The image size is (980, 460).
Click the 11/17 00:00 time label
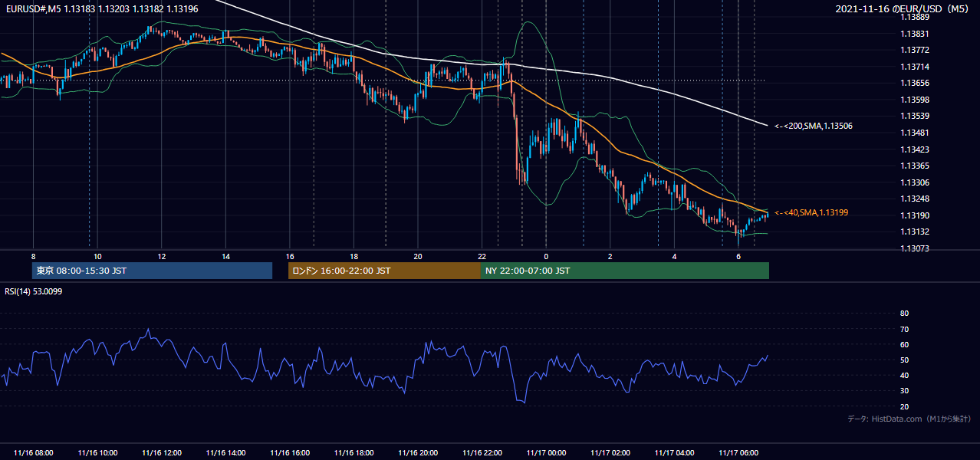pos(546,453)
